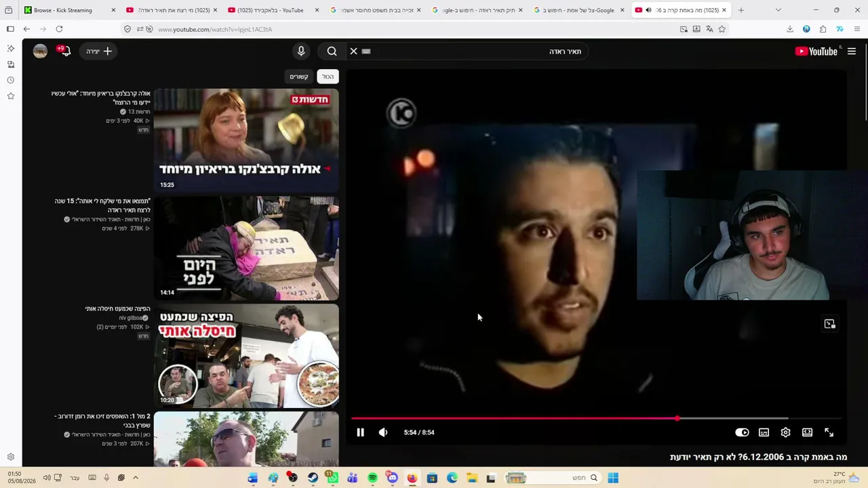
Task: Go to YouTube home via the logo
Action: tap(816, 52)
